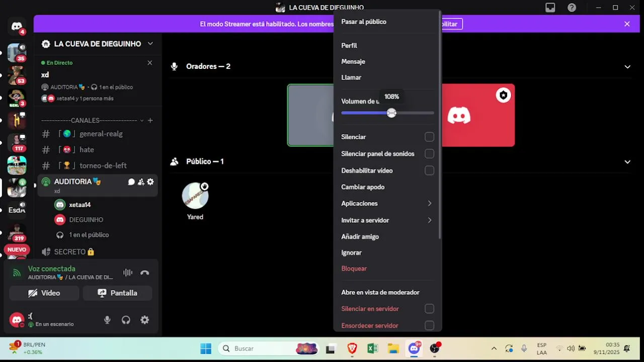Mute microphone in user panel

(x=107, y=320)
